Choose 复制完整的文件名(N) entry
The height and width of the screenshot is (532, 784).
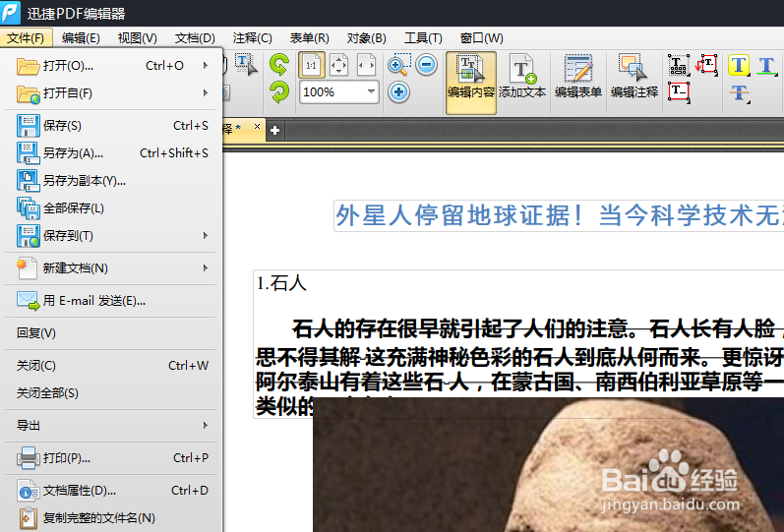[111, 518]
